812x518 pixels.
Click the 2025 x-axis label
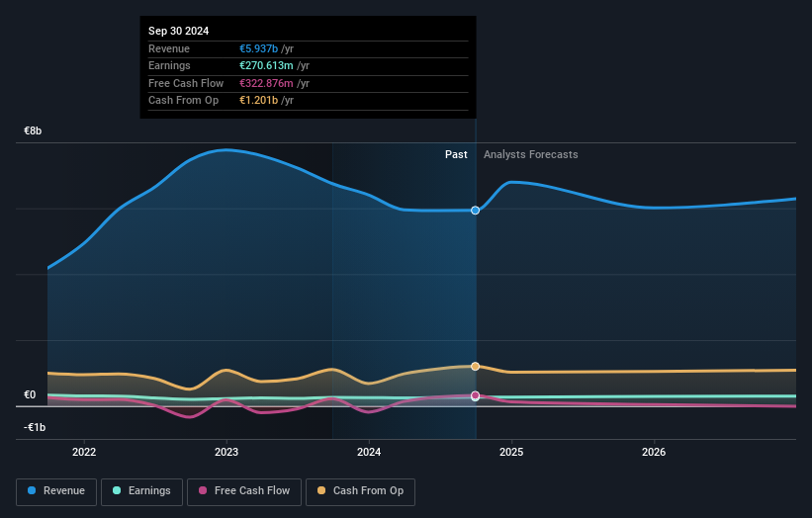pos(511,452)
